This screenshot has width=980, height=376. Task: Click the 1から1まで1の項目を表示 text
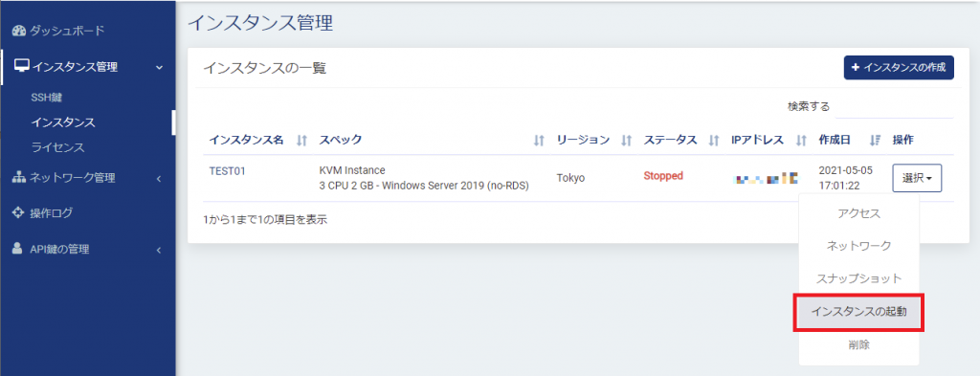click(x=265, y=220)
